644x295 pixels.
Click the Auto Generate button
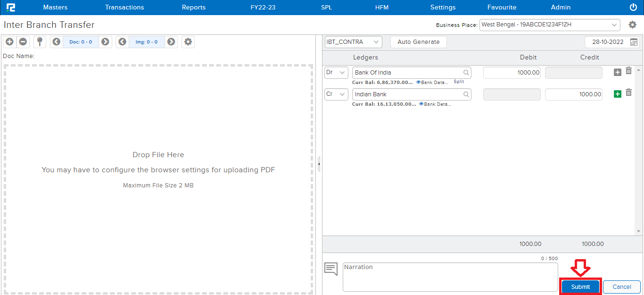[x=418, y=42]
